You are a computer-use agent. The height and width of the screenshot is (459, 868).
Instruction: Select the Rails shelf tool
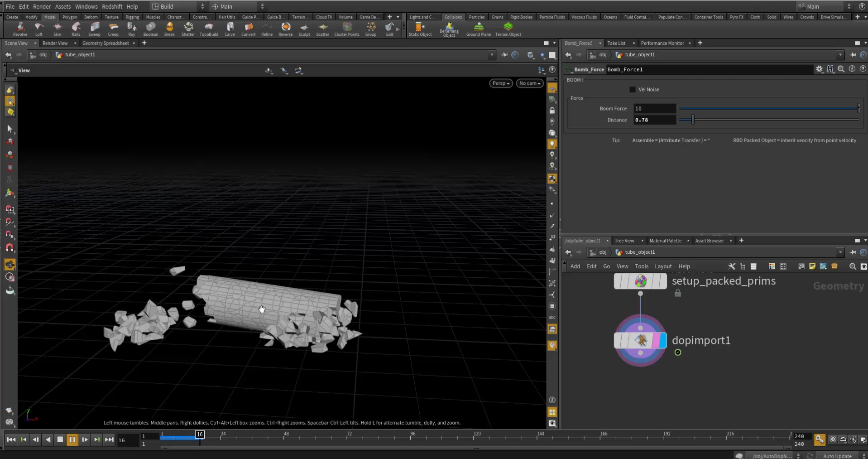tap(76, 29)
